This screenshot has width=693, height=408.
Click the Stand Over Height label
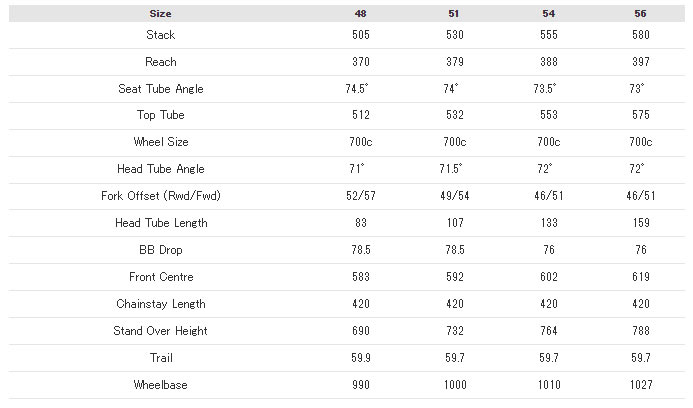(161, 331)
